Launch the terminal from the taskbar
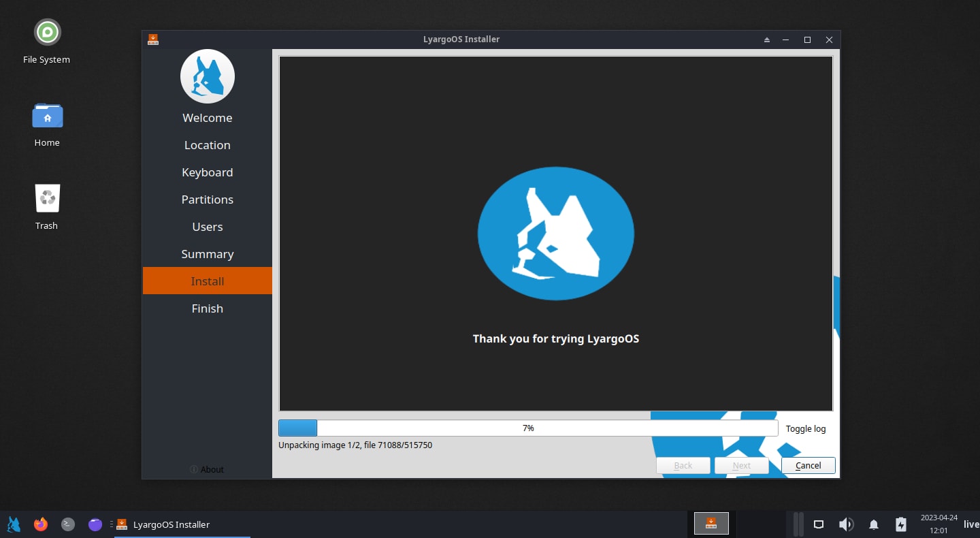 tap(68, 524)
